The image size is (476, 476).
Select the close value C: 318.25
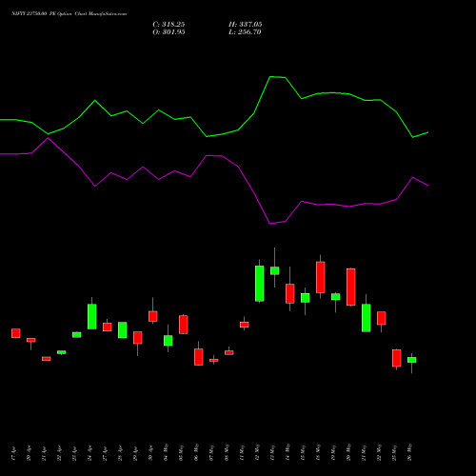pos(169,25)
